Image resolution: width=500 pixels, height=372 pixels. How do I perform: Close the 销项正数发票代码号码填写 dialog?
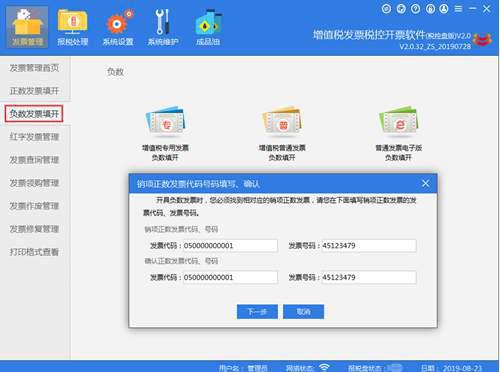pyautogui.click(x=426, y=183)
